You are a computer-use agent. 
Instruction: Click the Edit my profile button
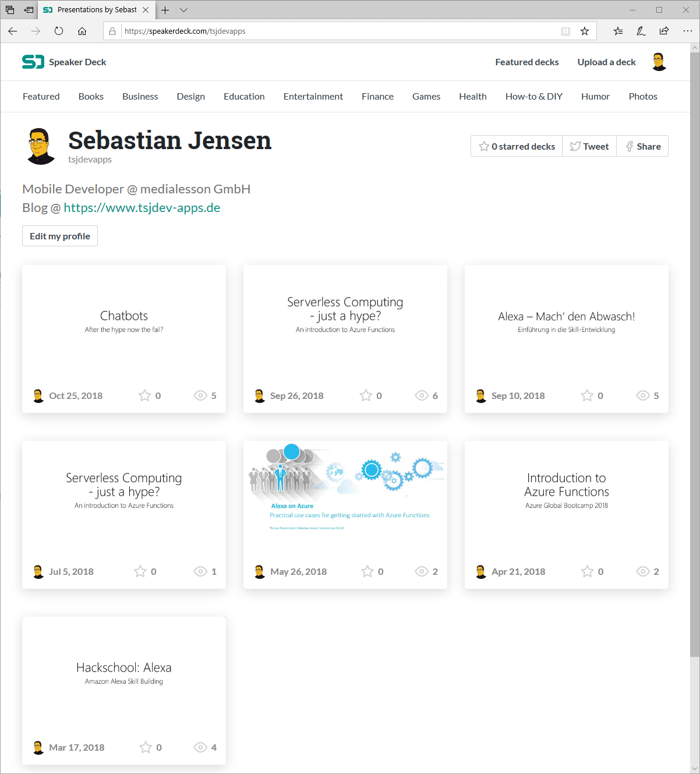(60, 236)
